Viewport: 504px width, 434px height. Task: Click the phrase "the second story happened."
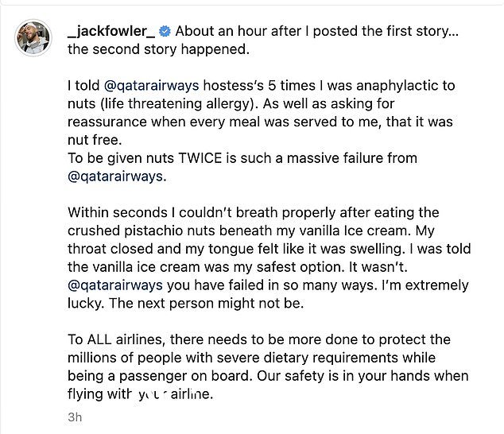pos(158,49)
